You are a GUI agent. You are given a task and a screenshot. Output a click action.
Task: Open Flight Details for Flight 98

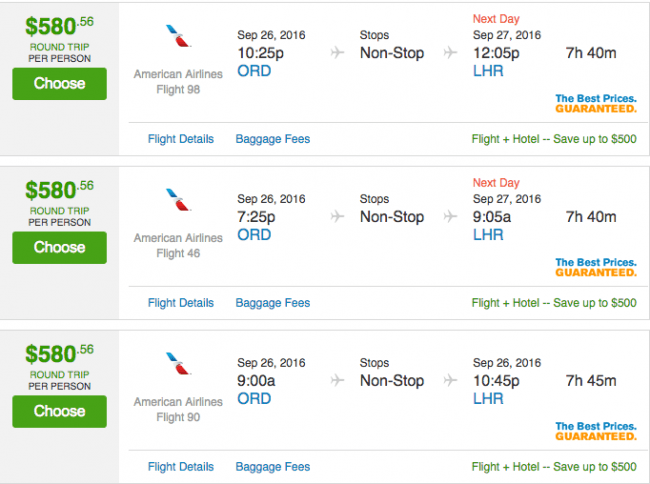(181, 139)
